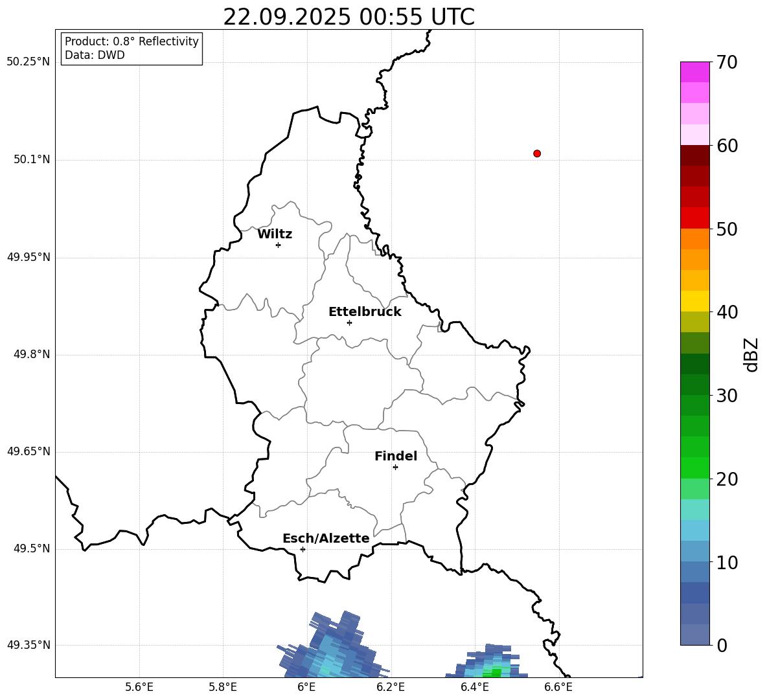Click the 40 tick on the colorbar
Screen dimensions: 767x700
[x=727, y=312]
